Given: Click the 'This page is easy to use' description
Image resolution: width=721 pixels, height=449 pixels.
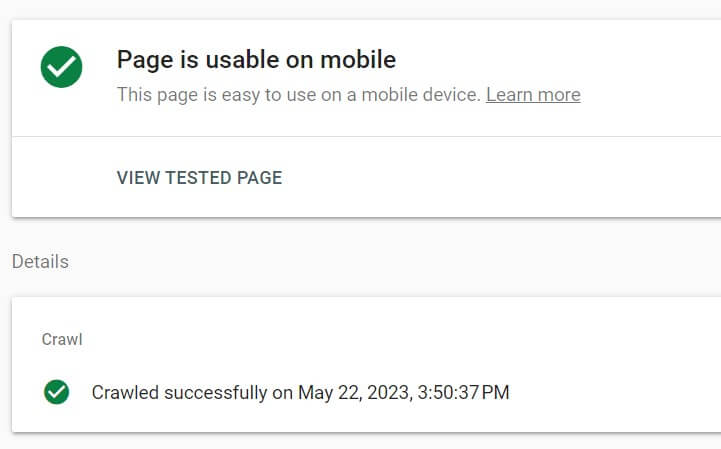Looking at the screenshot, I should coord(299,95).
